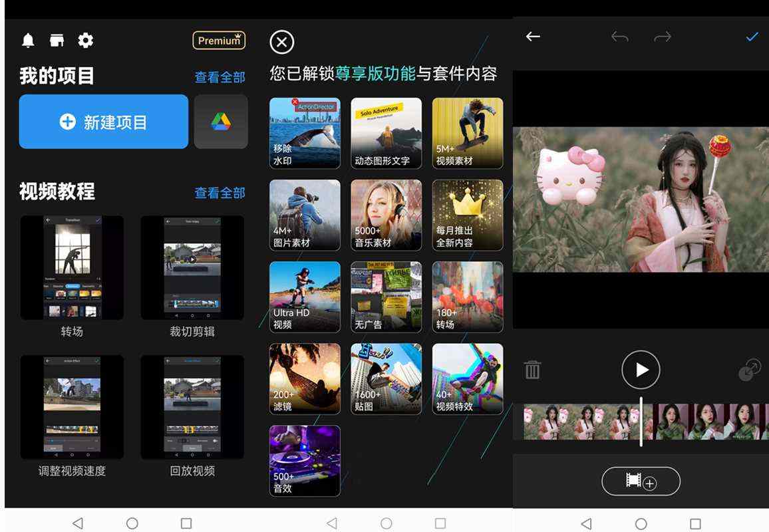Close the premium features panel
769x532 pixels.
(281, 43)
